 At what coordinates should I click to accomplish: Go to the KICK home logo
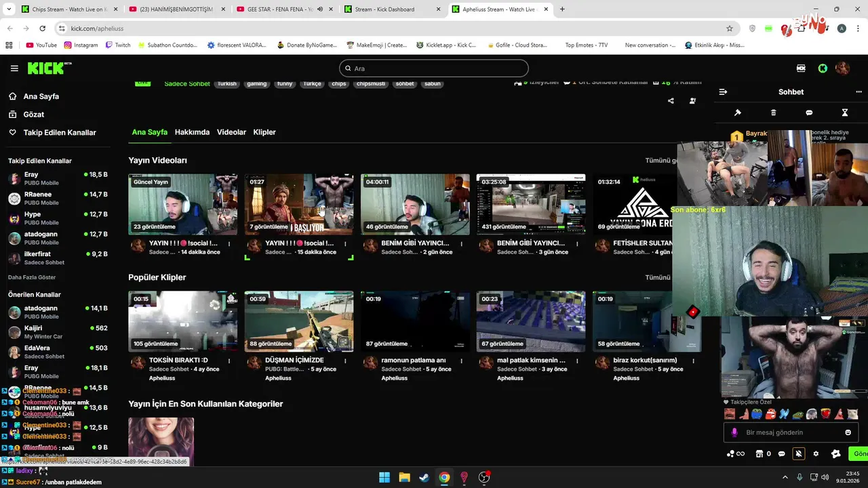[49, 68]
